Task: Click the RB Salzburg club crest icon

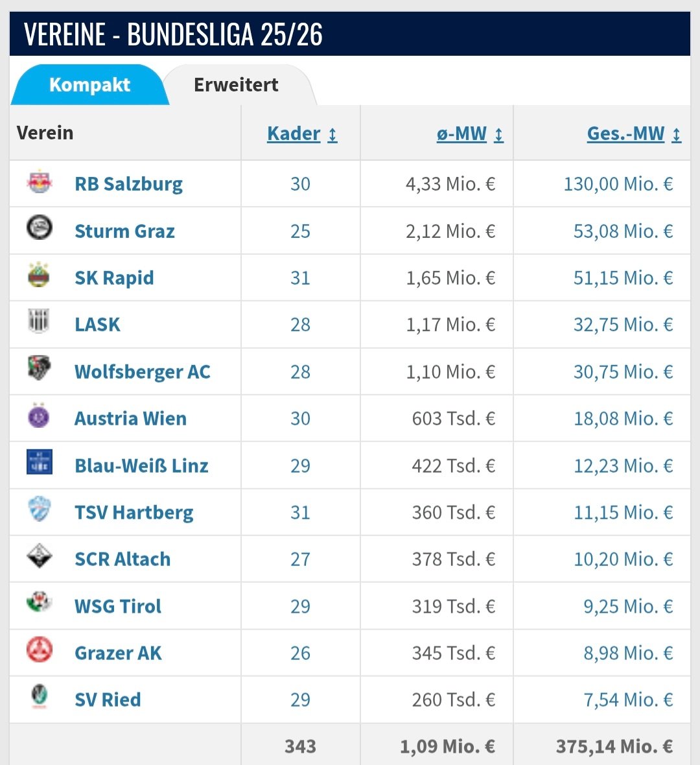Action: [40, 183]
